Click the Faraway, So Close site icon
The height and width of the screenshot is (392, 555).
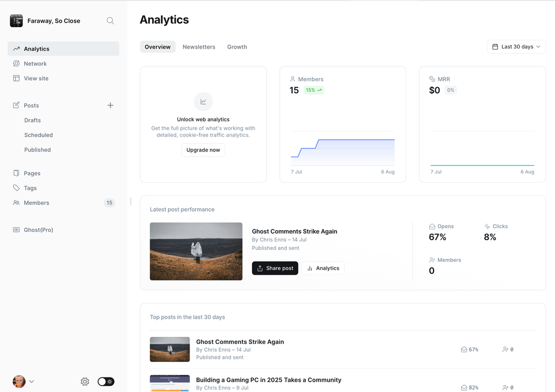click(x=16, y=20)
